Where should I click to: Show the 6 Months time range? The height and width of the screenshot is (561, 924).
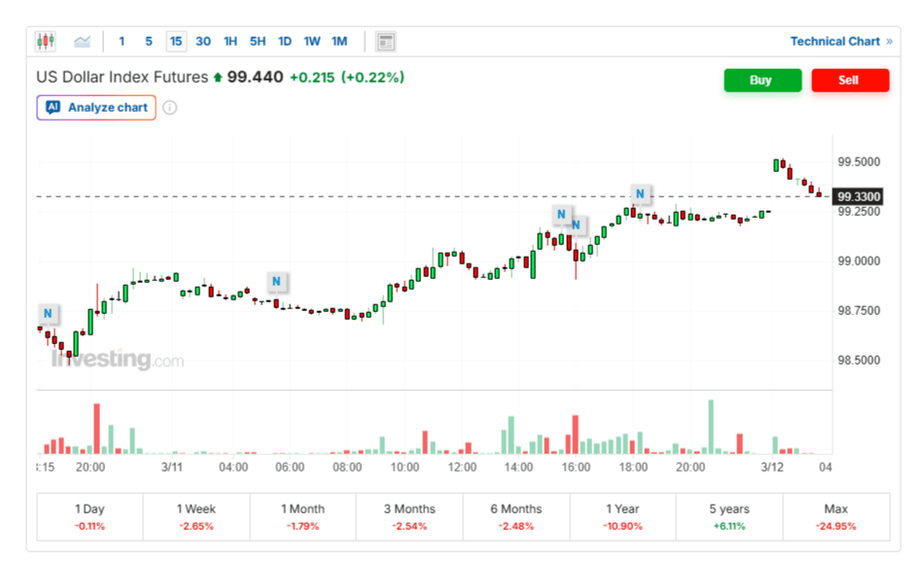point(515,516)
